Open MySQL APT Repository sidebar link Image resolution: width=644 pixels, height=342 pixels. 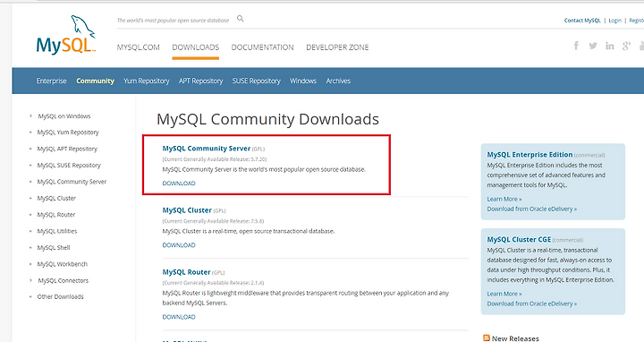pos(67,149)
